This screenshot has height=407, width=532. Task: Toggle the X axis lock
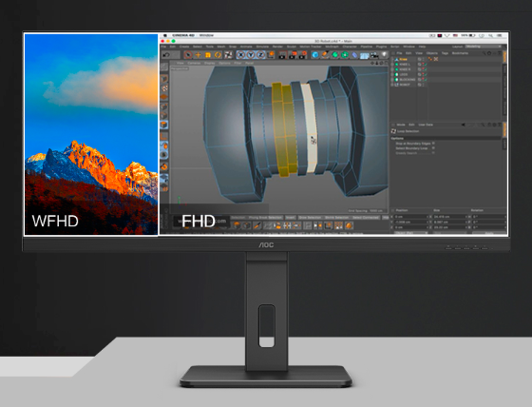(x=240, y=55)
